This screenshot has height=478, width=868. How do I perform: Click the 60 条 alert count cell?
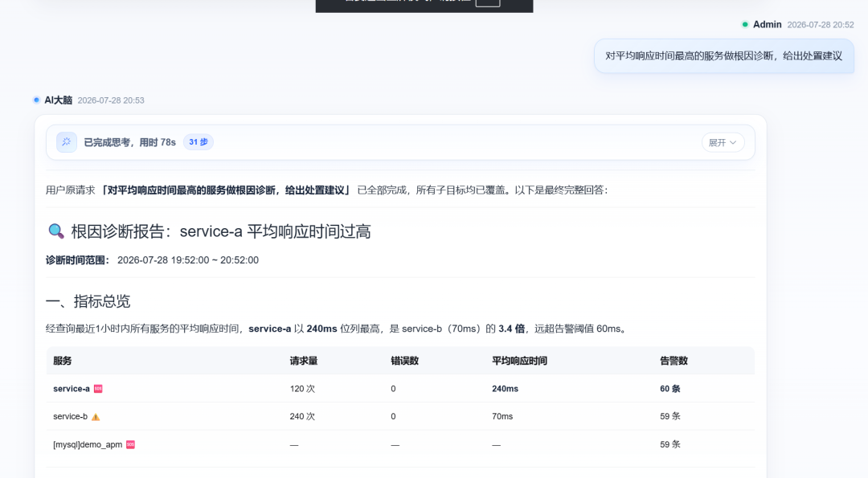click(669, 389)
